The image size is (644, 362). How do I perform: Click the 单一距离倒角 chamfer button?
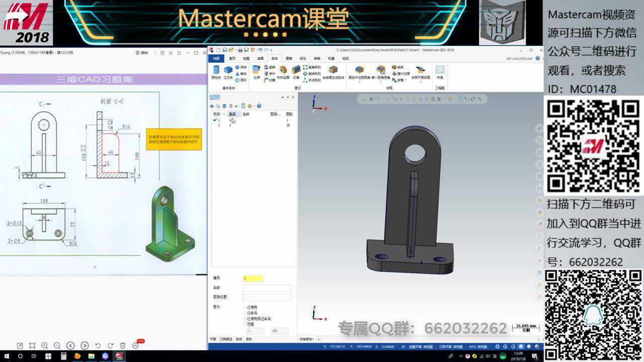pos(380,71)
